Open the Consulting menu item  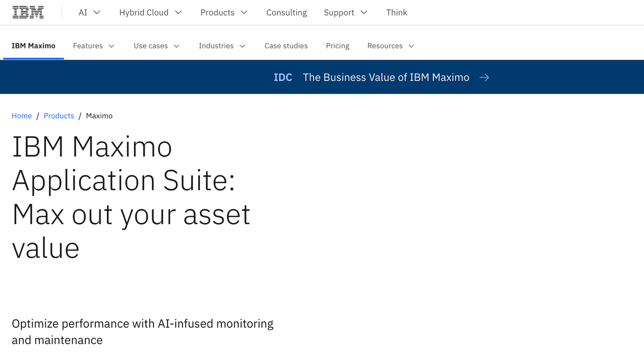pos(286,12)
